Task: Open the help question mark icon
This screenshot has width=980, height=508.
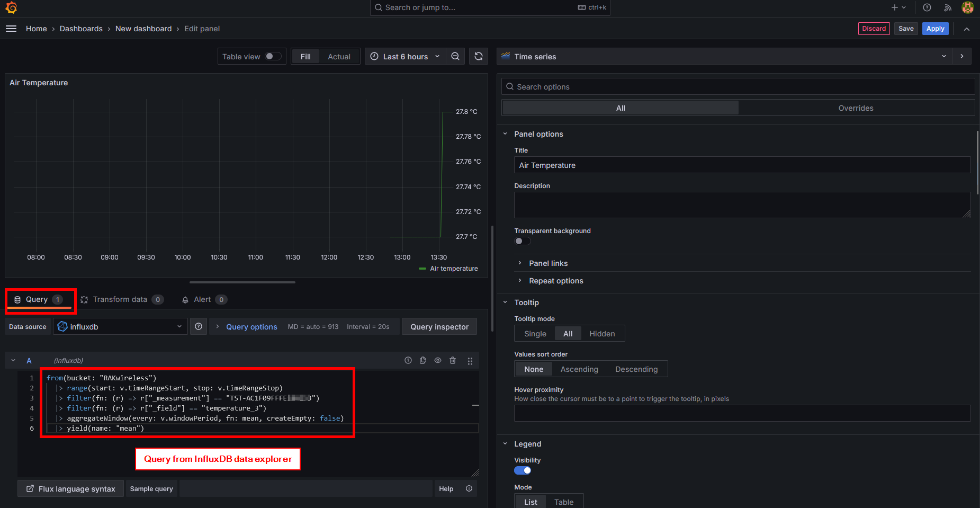Action: 927,7
